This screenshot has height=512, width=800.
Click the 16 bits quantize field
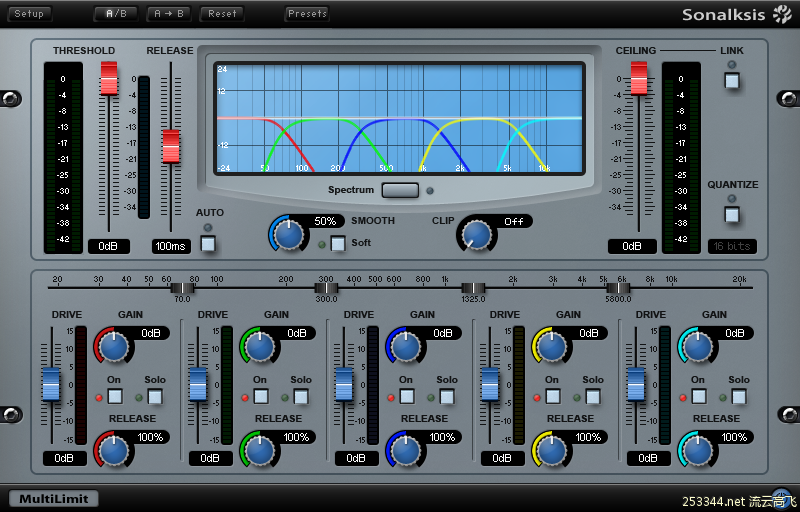pyautogui.click(x=732, y=246)
